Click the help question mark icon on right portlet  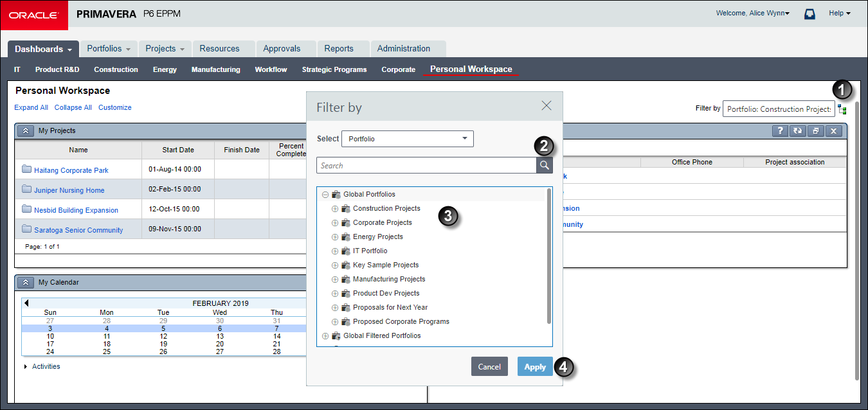(780, 131)
